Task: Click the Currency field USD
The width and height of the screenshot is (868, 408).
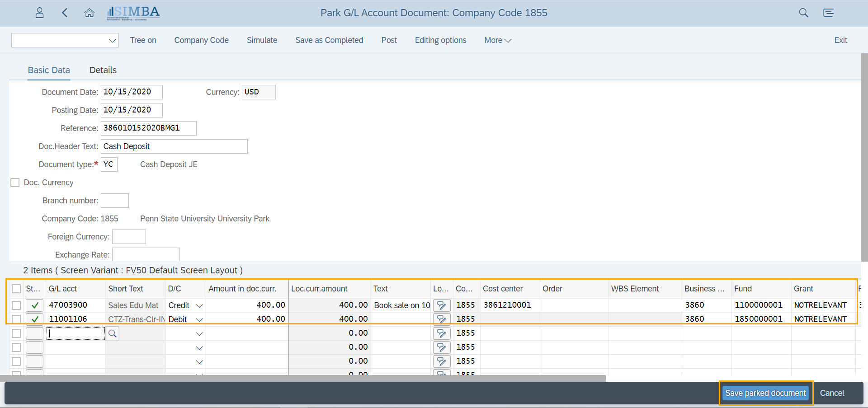Action: (x=259, y=92)
